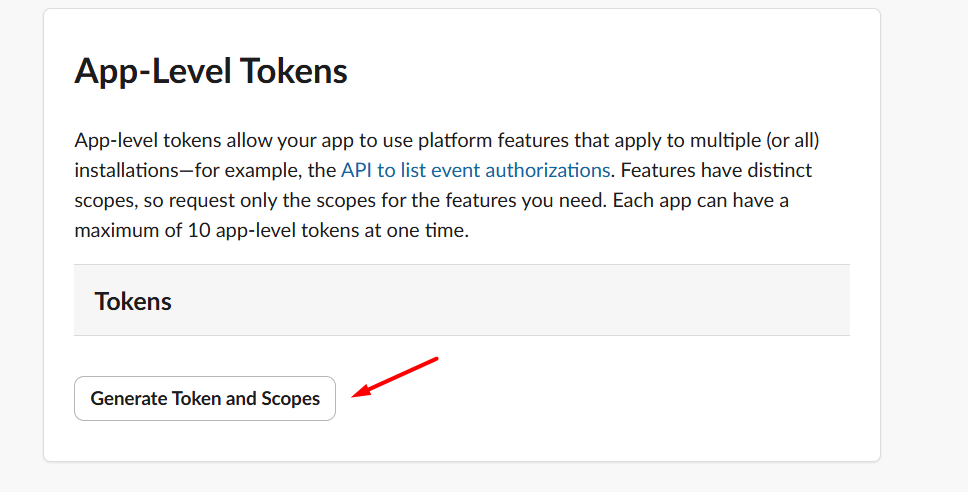968x492 pixels.
Task: Click the "App-level tokens allow your app" text
Action: coord(195,140)
